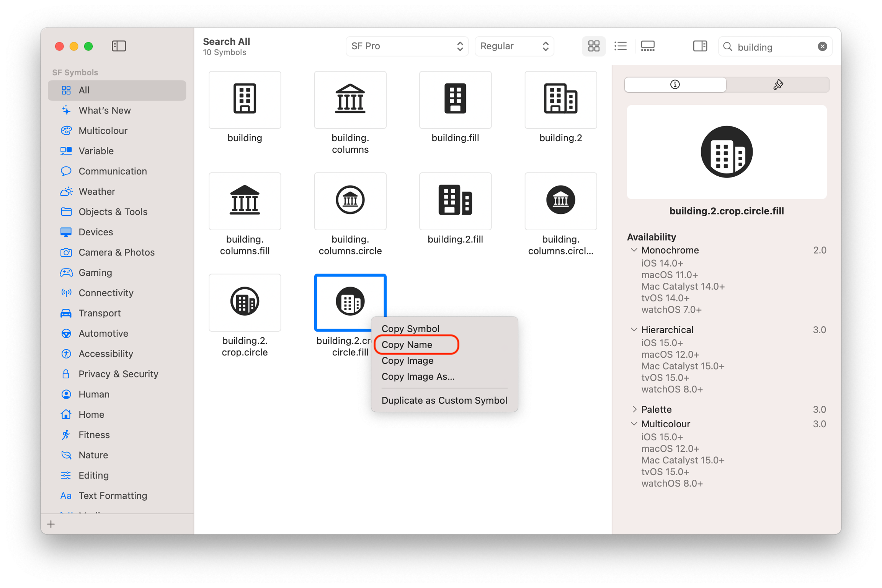The image size is (882, 588).
Task: Open the Home category
Action: tap(117, 415)
